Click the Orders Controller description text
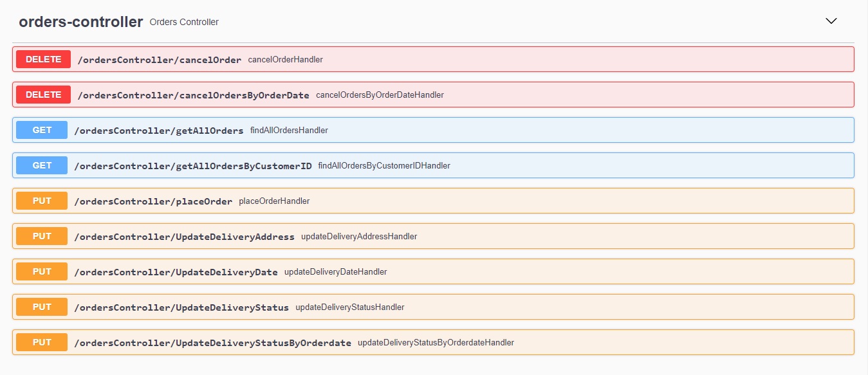This screenshot has width=868, height=375. (x=183, y=22)
